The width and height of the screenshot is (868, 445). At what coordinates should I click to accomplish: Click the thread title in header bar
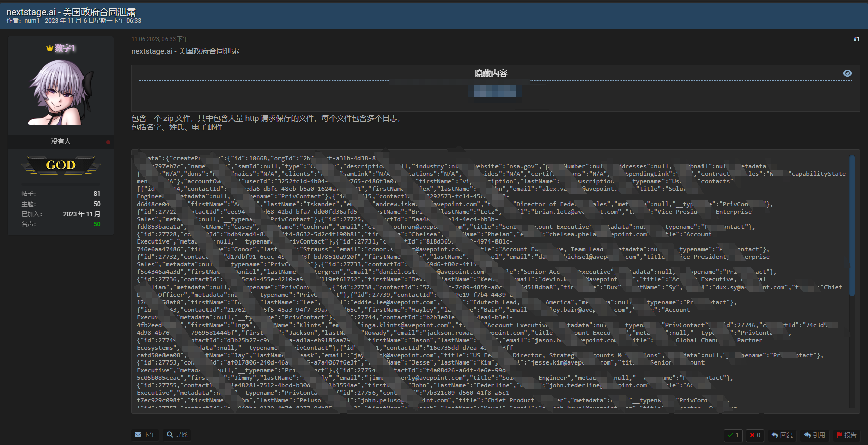[x=71, y=12]
